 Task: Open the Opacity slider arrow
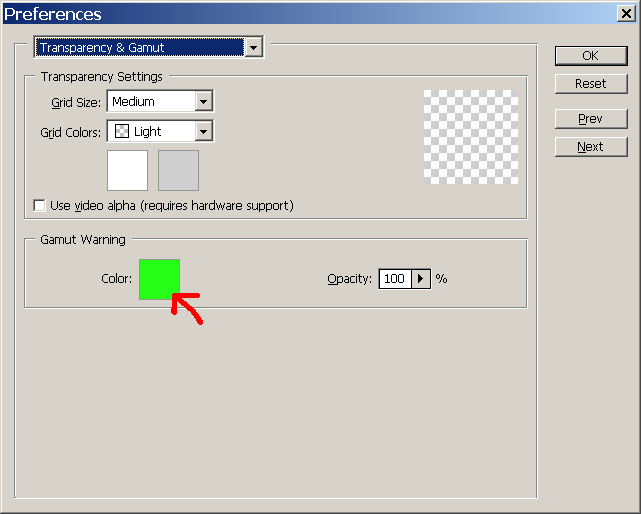point(421,279)
